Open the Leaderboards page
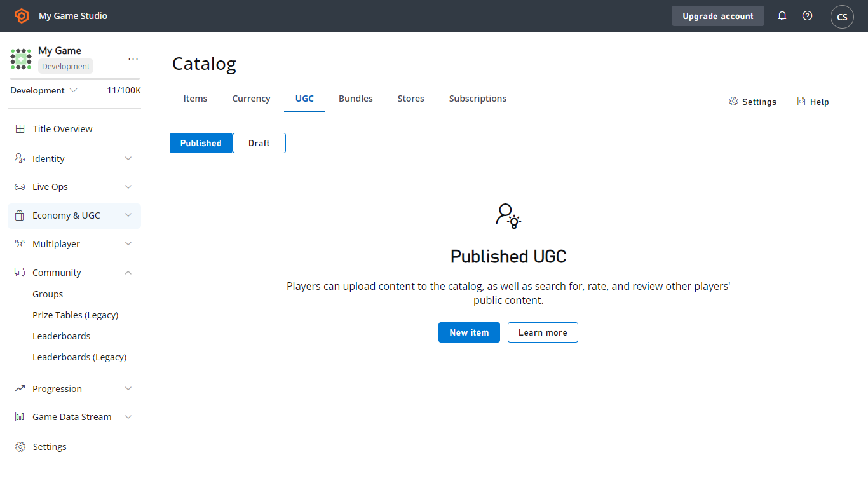Image resolution: width=868 pixels, height=490 pixels. 62,336
